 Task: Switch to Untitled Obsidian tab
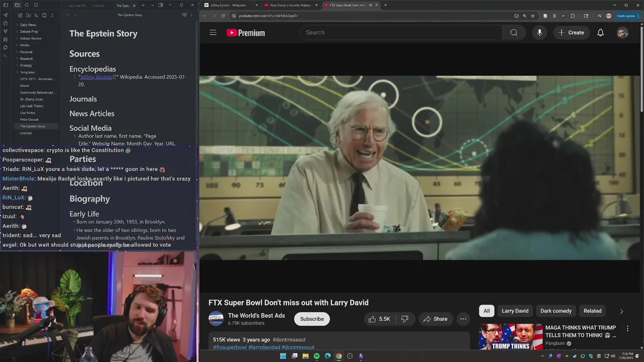tap(98, 6)
